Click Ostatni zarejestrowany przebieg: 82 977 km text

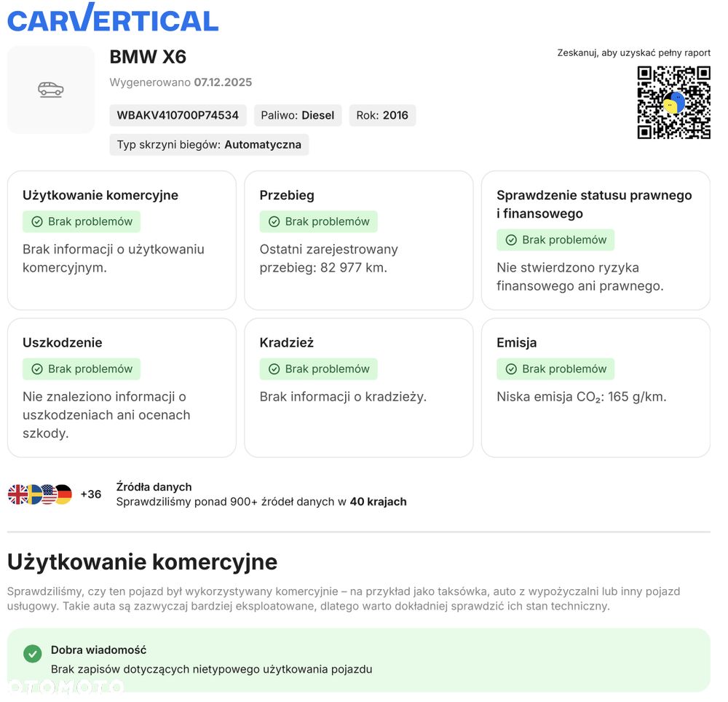tap(329, 259)
